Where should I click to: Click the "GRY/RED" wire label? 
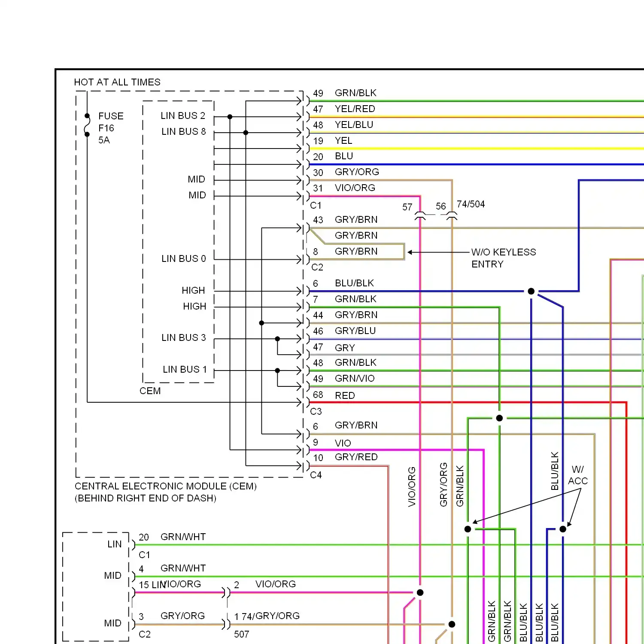click(356, 457)
